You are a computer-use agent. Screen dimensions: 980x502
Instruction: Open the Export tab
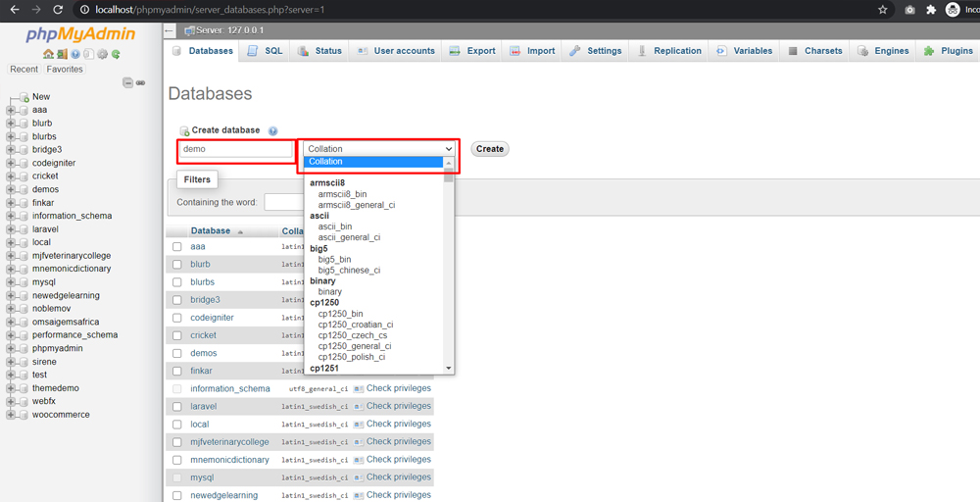pyautogui.click(x=472, y=51)
